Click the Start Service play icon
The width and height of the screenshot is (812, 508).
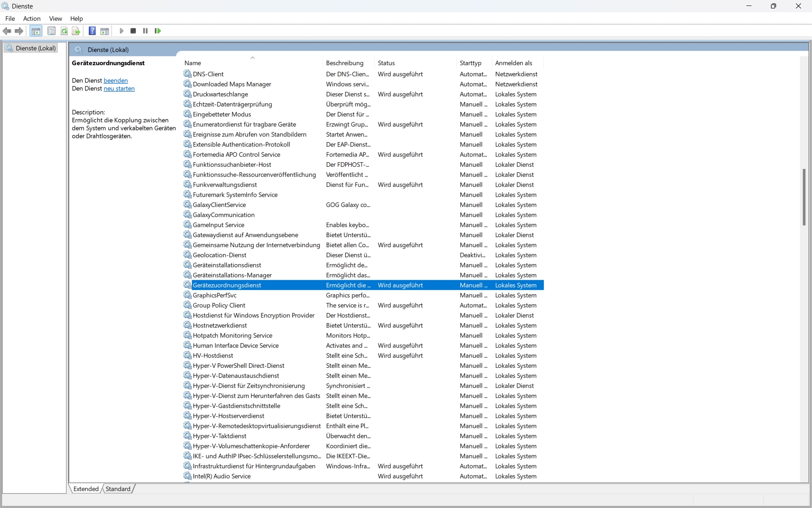[121, 31]
